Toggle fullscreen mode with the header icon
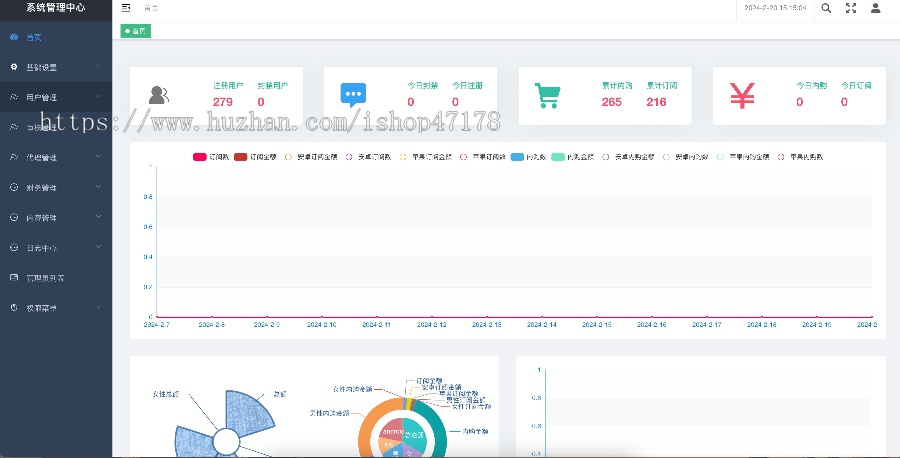The image size is (900, 458). pyautogui.click(x=851, y=8)
